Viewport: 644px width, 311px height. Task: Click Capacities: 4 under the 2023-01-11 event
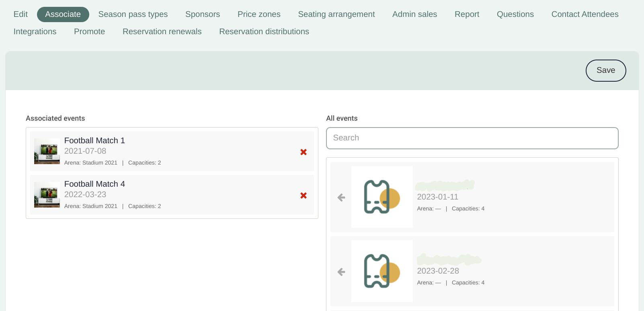click(468, 208)
